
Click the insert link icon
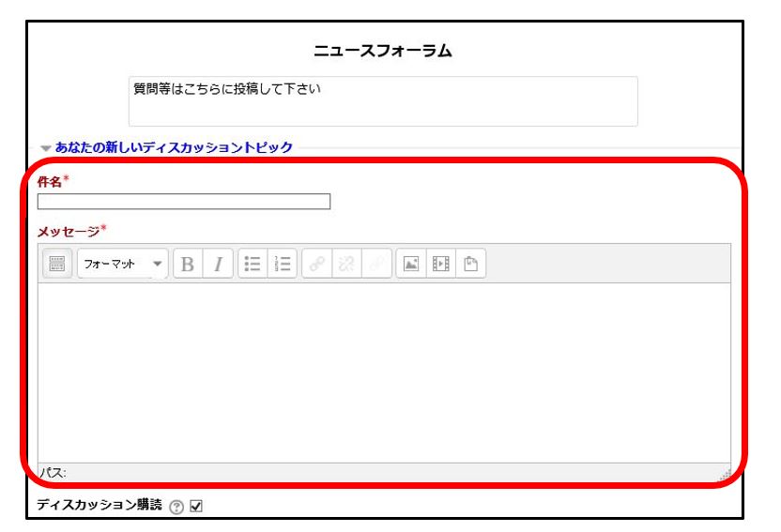pos(316,265)
